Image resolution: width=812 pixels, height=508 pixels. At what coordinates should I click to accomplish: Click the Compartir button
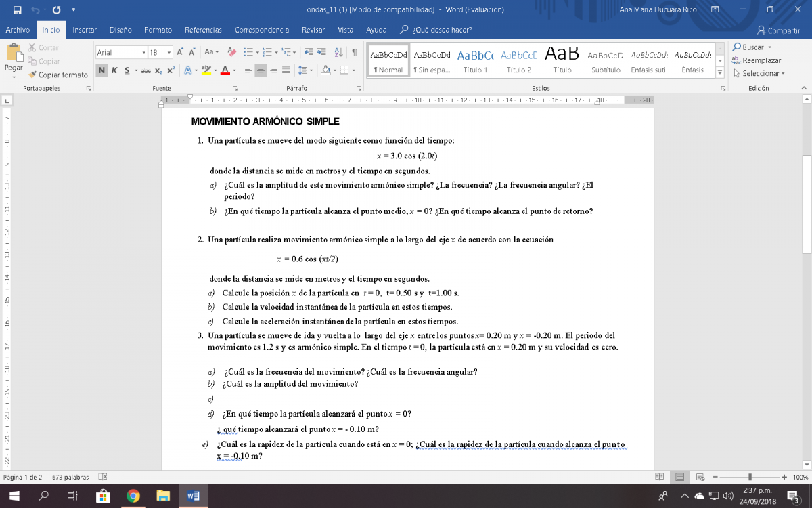click(x=779, y=30)
